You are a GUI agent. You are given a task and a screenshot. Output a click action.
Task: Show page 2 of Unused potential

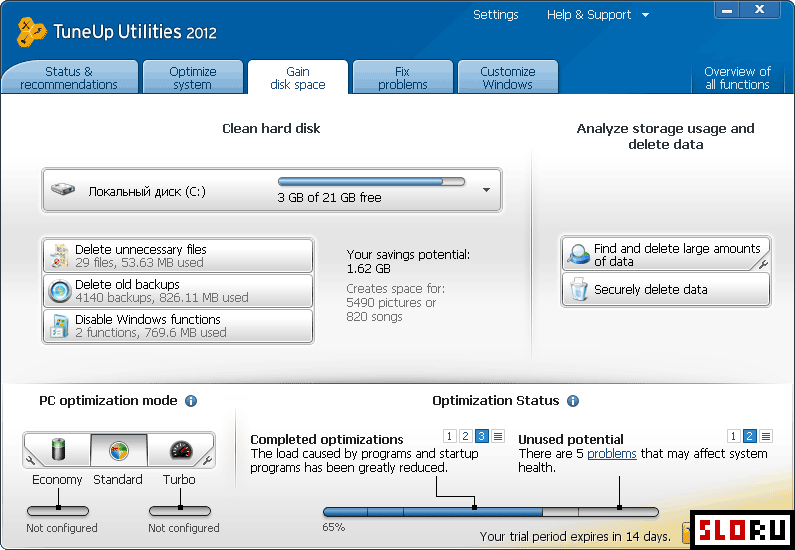point(750,436)
